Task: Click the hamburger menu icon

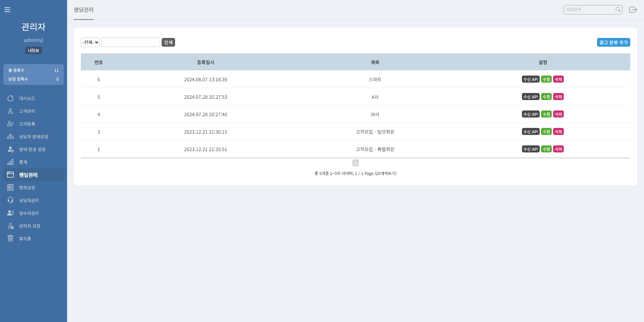Action: tap(7, 10)
